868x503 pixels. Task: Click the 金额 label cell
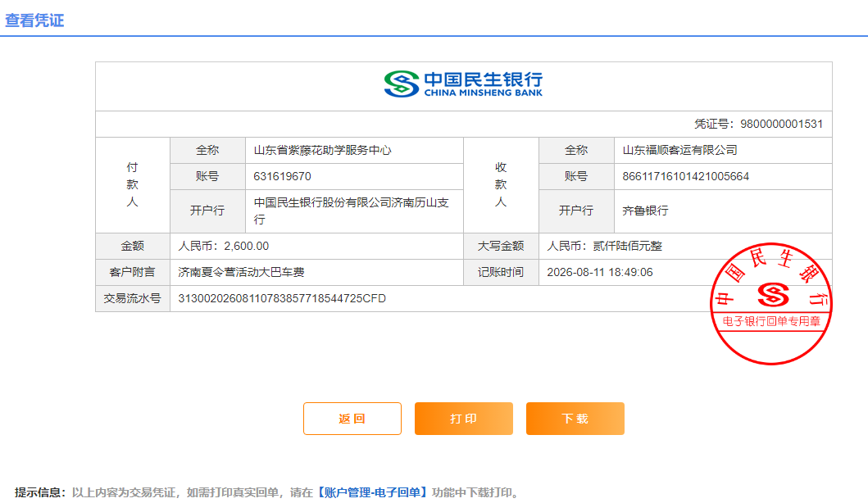(x=132, y=247)
